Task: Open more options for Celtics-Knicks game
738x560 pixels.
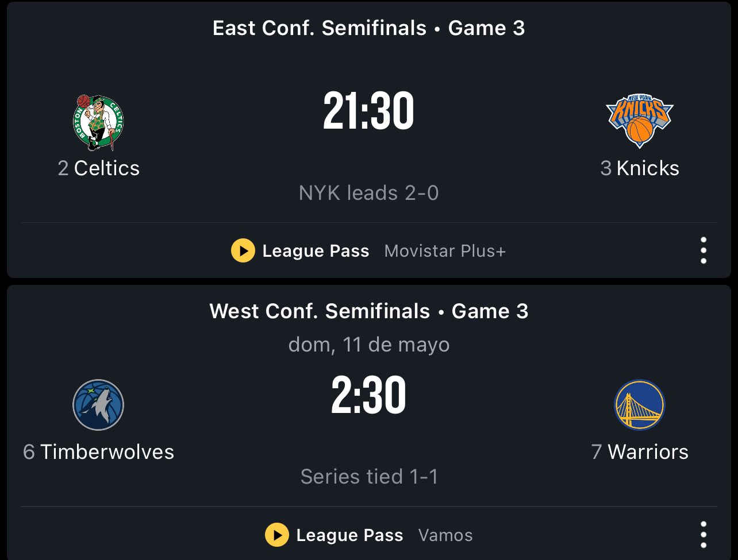Action: [x=704, y=250]
